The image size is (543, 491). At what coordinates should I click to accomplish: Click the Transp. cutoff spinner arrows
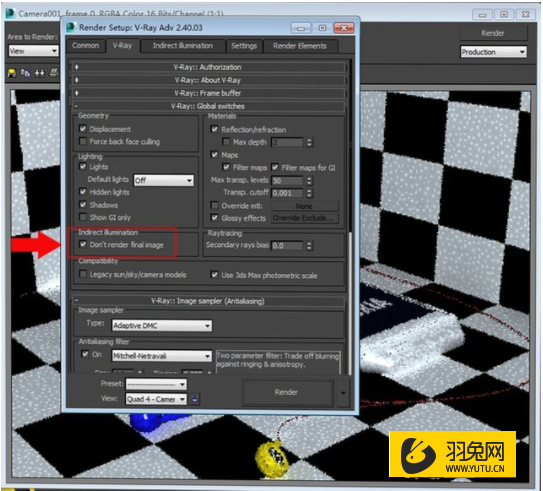pos(309,193)
